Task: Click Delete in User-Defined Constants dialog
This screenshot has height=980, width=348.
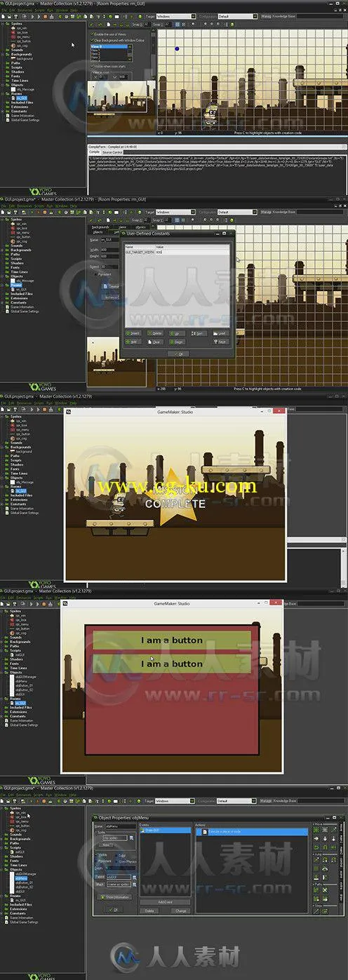Action: (x=154, y=333)
